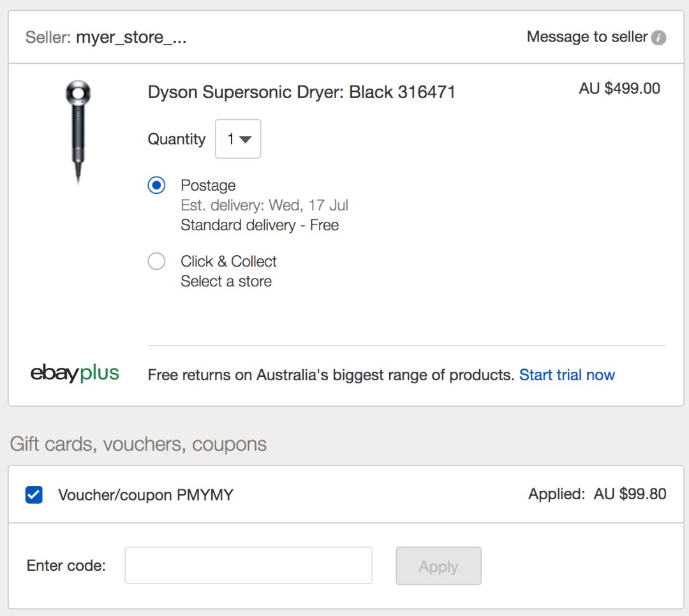The width and height of the screenshot is (689, 616).
Task: Click the seller name myer_store_
Action: pyautogui.click(x=131, y=38)
